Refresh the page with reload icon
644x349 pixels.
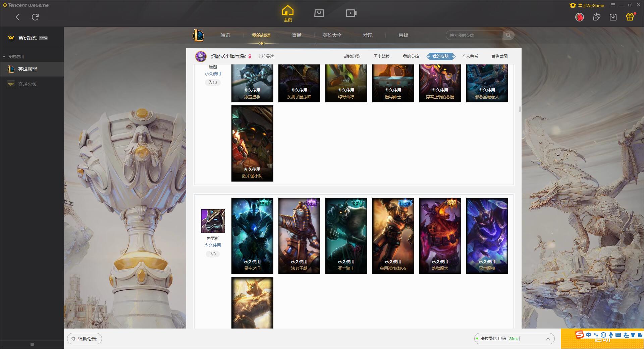(x=35, y=17)
